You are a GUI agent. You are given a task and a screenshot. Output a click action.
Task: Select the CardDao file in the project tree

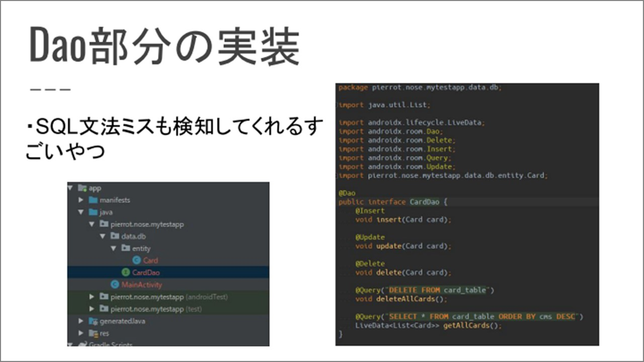coord(146,272)
